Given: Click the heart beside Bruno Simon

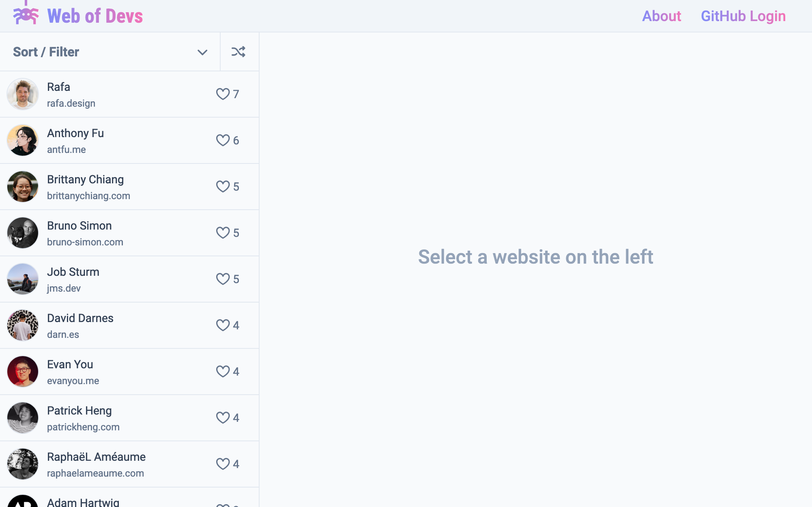Looking at the screenshot, I should pyautogui.click(x=223, y=232).
